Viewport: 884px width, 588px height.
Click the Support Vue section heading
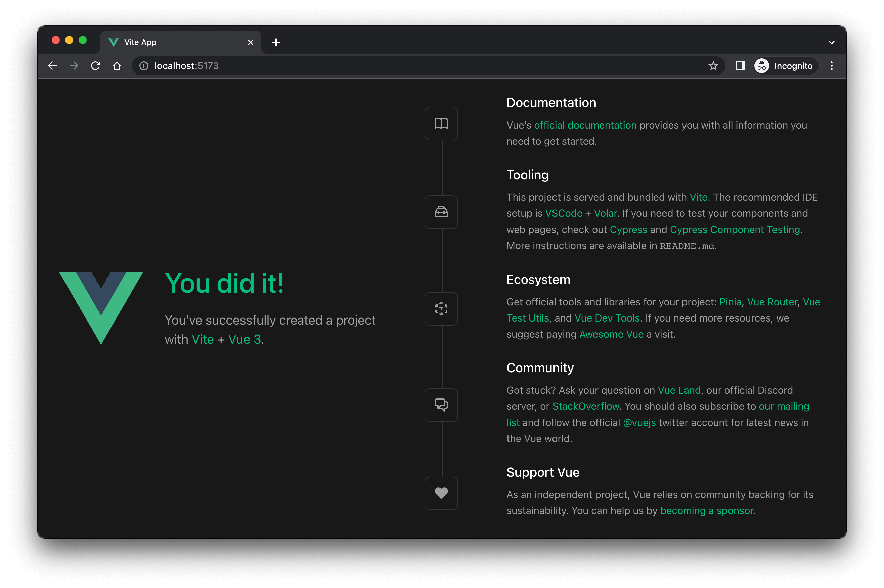[x=542, y=472]
